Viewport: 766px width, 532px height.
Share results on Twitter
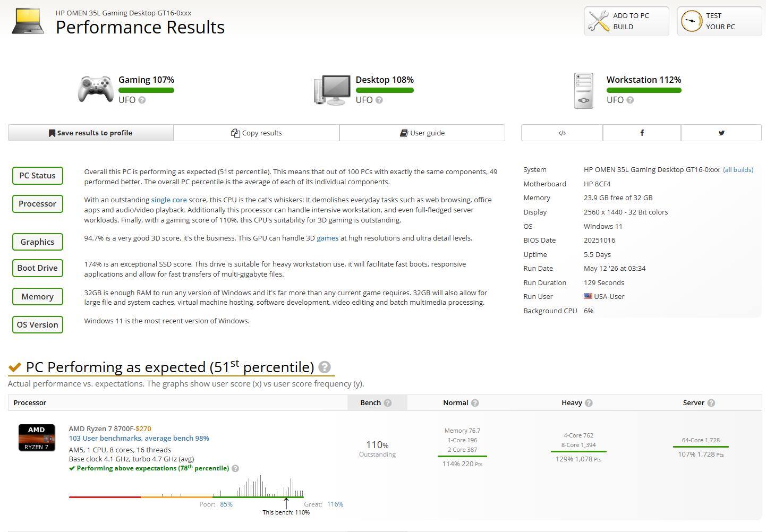tap(721, 133)
